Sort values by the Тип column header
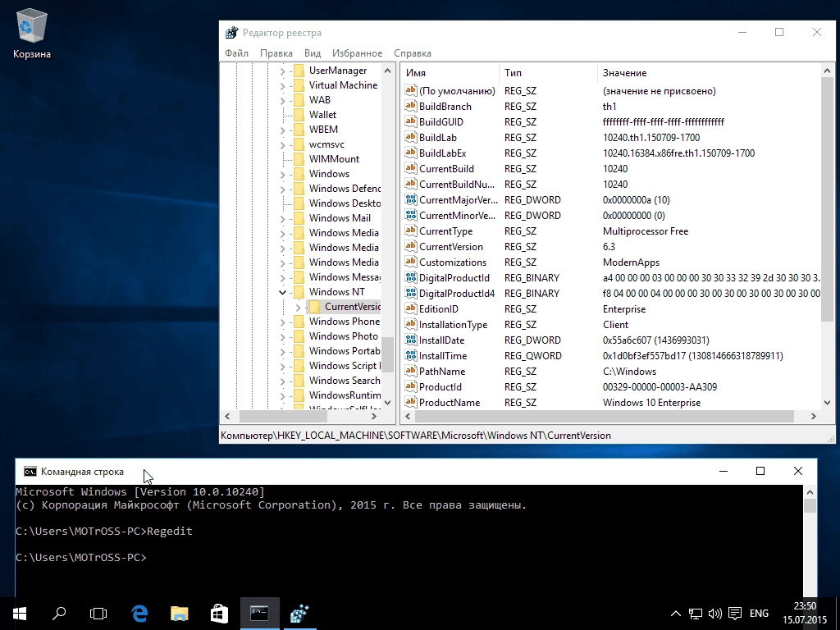 [x=549, y=73]
